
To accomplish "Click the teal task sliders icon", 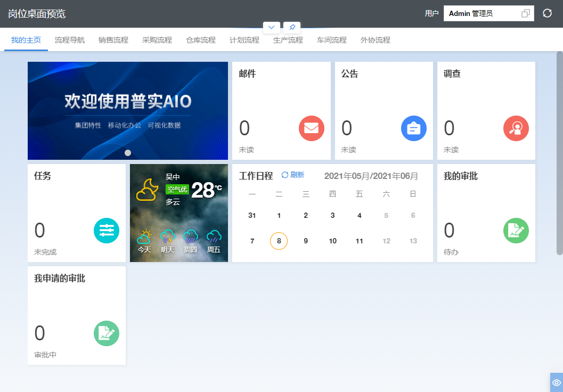I will (x=107, y=231).
